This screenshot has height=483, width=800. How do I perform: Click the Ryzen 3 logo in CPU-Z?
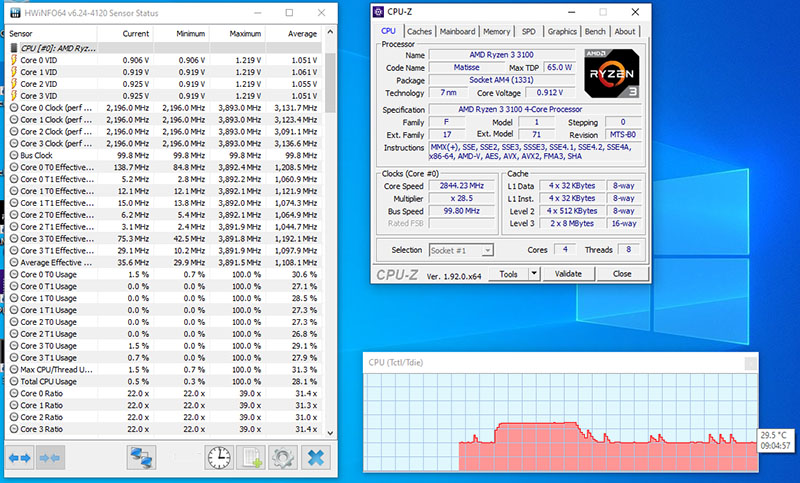tap(612, 73)
